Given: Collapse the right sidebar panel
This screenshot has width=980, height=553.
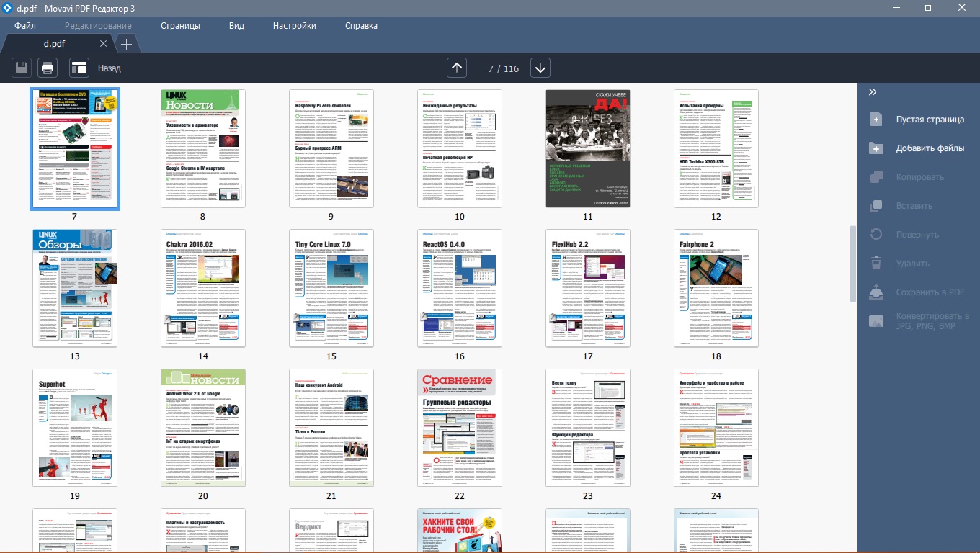Looking at the screenshot, I should coord(873,92).
